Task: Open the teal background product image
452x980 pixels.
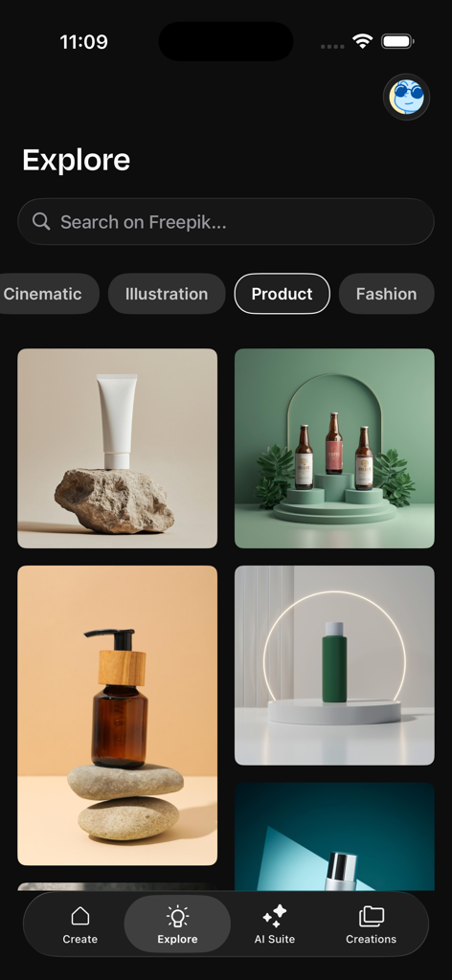Action: 334,836
